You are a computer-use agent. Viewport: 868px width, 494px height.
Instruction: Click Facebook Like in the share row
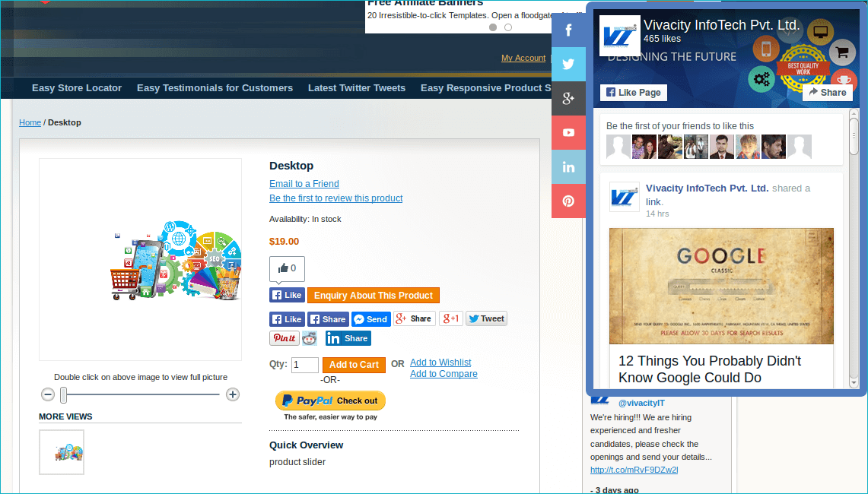[x=287, y=319]
